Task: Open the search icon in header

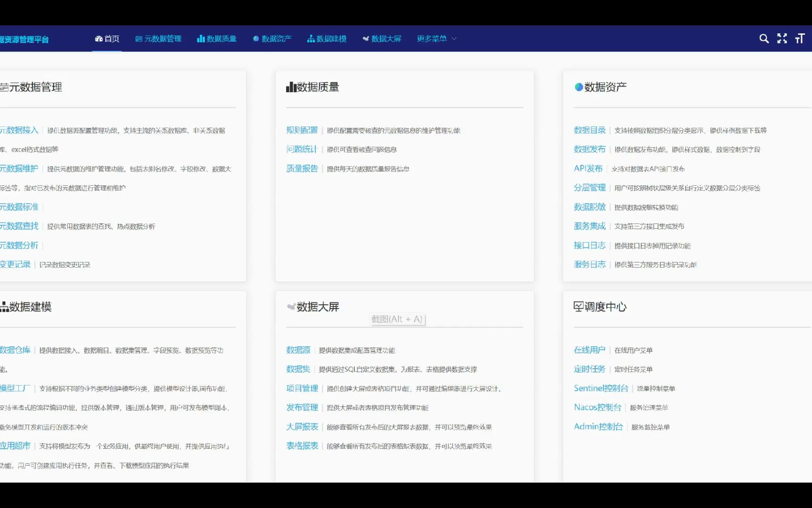Action: [x=764, y=39]
